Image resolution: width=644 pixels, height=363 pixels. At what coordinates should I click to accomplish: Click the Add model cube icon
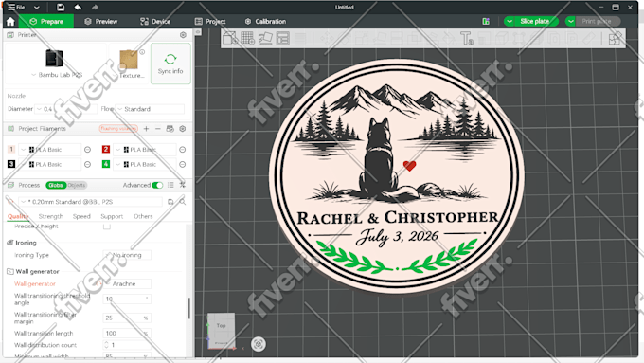tap(230, 38)
